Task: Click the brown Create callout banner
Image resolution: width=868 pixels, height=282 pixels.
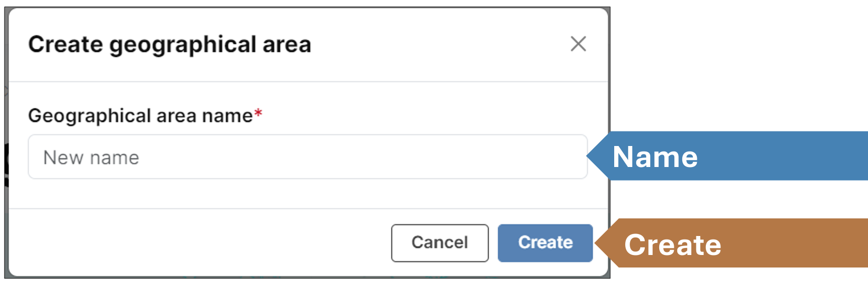Action: click(791, 243)
